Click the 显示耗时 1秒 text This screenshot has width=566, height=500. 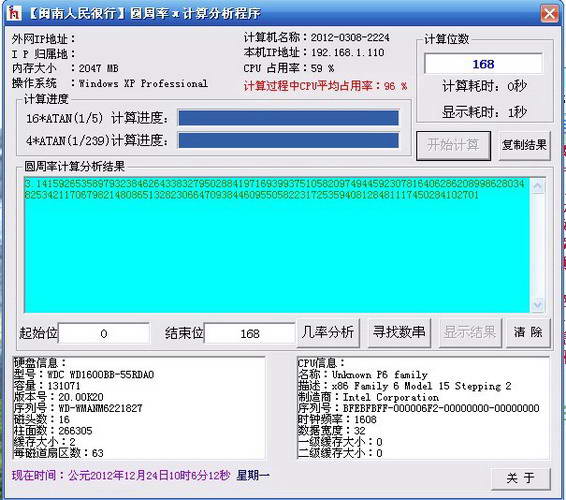click(484, 112)
